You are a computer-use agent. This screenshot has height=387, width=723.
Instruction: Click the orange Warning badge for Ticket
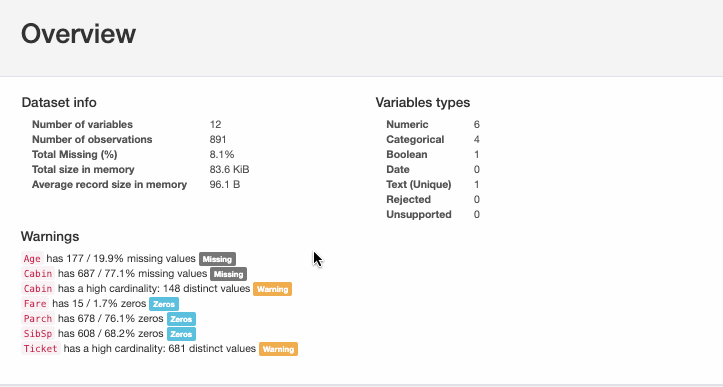[279, 349]
